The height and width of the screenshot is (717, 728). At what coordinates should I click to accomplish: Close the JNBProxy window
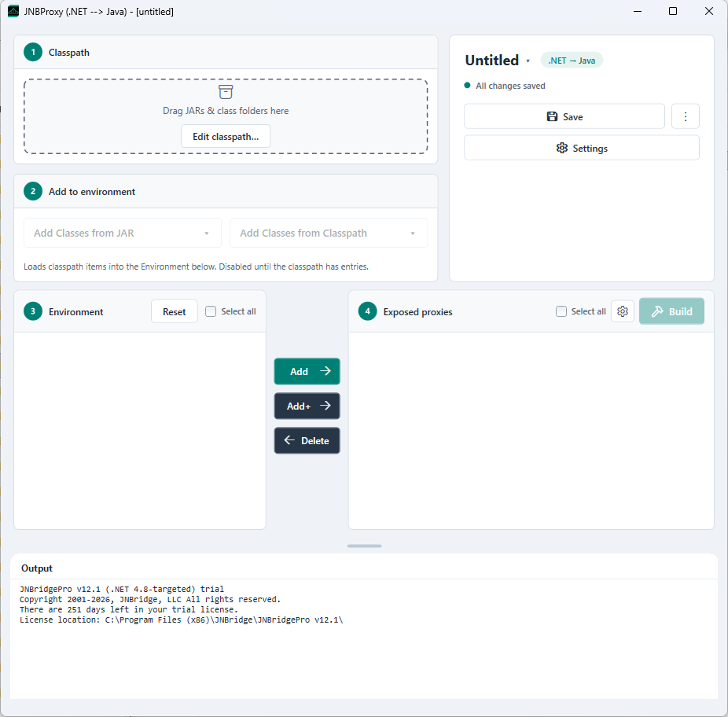tap(708, 11)
